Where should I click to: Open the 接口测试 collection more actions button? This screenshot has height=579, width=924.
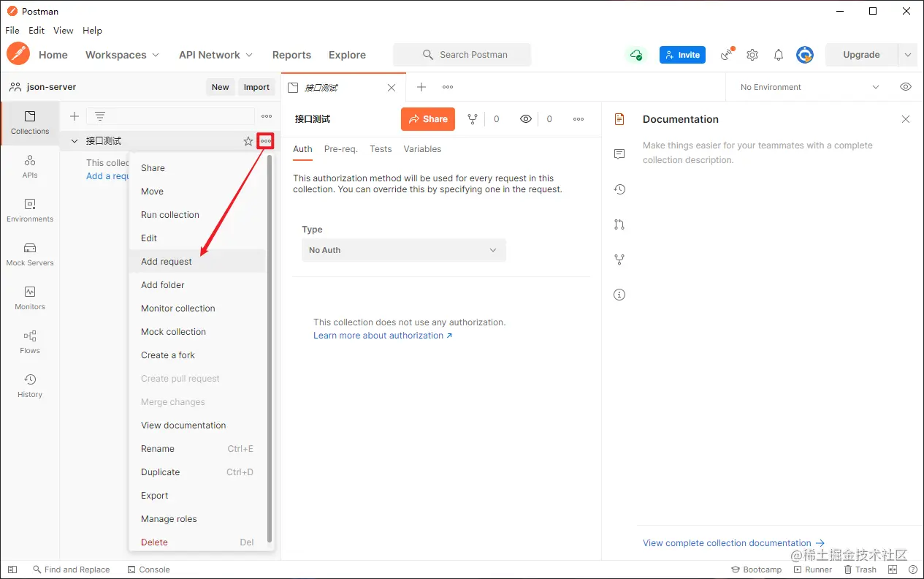[266, 141]
